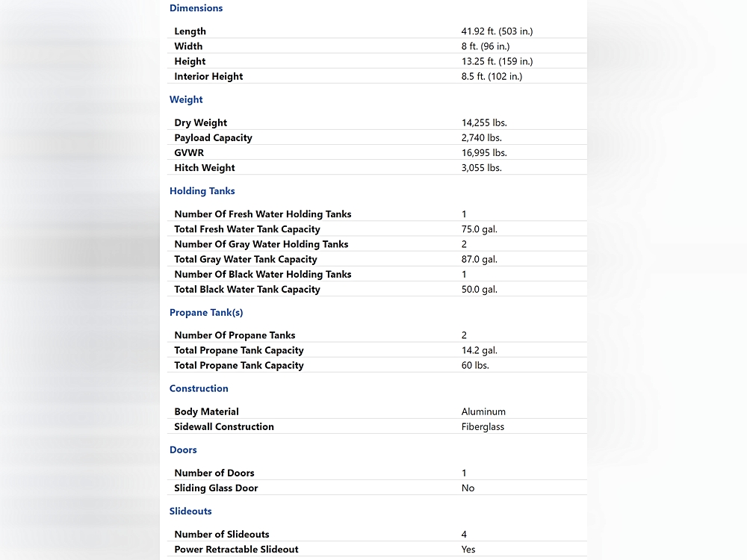The image size is (747, 560).
Task: Select the Sliding Glass Door row label
Action: pos(216,488)
